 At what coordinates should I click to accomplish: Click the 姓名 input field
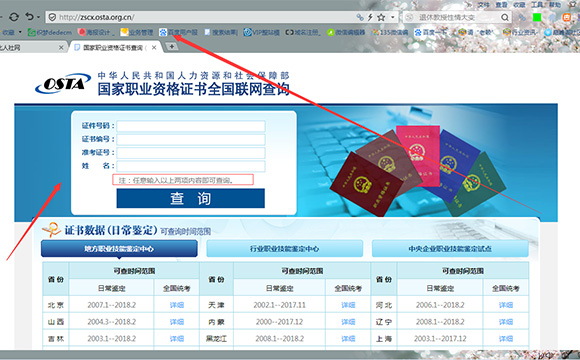click(x=191, y=166)
